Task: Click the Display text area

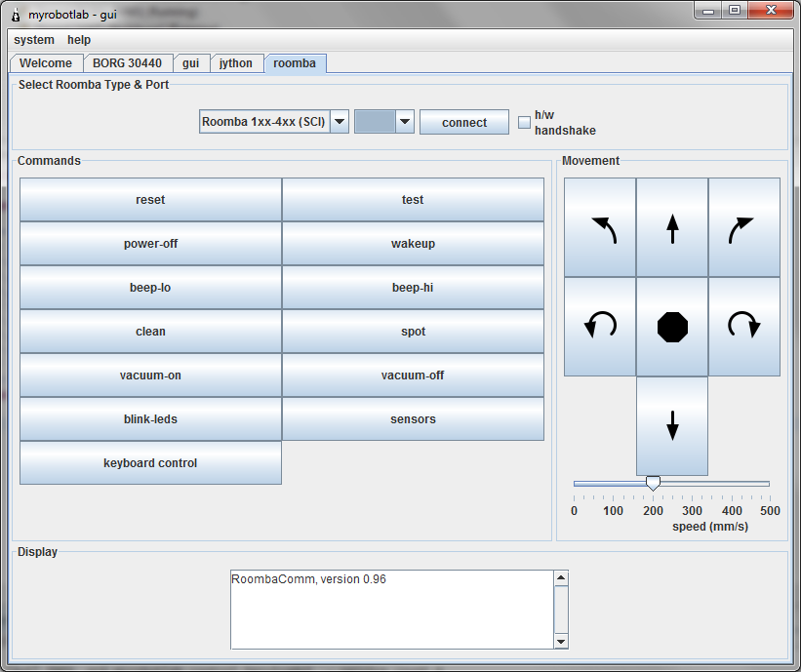Action: [392, 610]
